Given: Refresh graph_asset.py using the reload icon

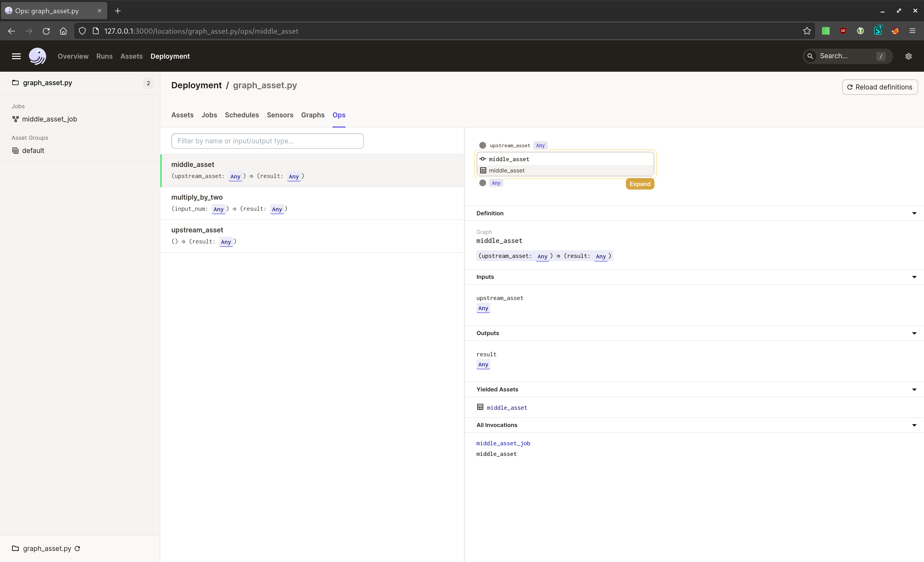Looking at the screenshot, I should click(77, 549).
